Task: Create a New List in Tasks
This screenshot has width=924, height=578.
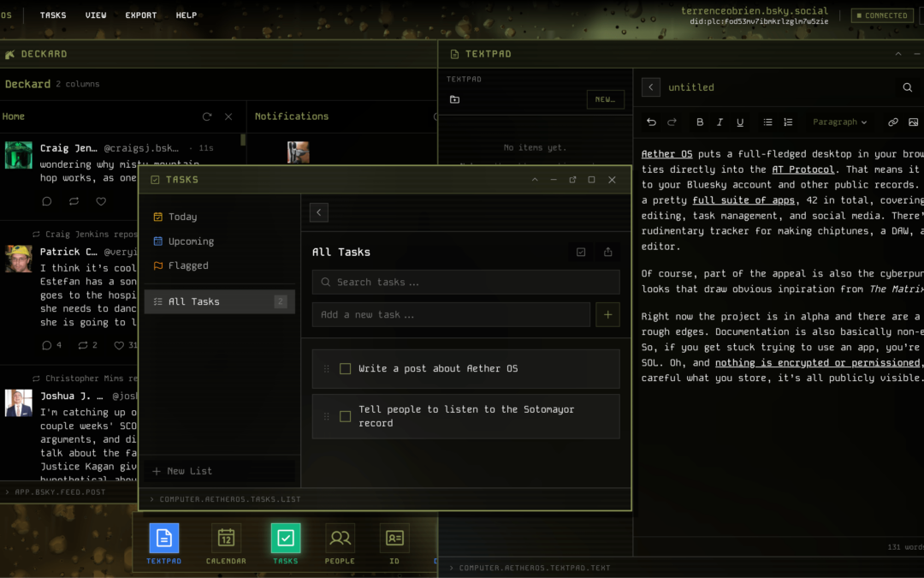Action: pos(184,470)
